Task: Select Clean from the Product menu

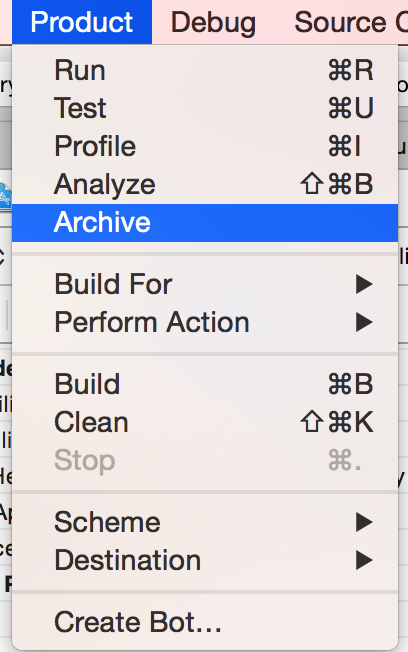Action: (205, 422)
